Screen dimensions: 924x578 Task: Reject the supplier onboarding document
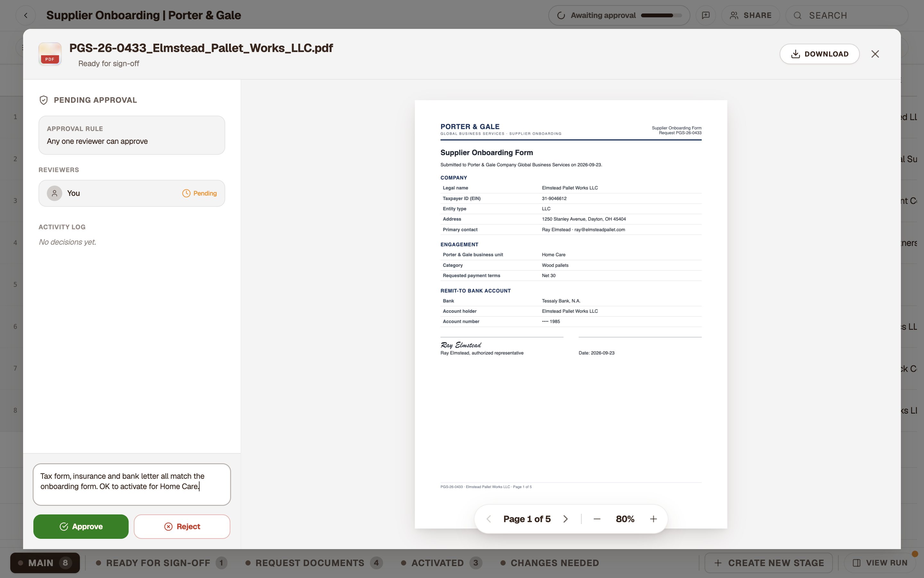pos(182,526)
